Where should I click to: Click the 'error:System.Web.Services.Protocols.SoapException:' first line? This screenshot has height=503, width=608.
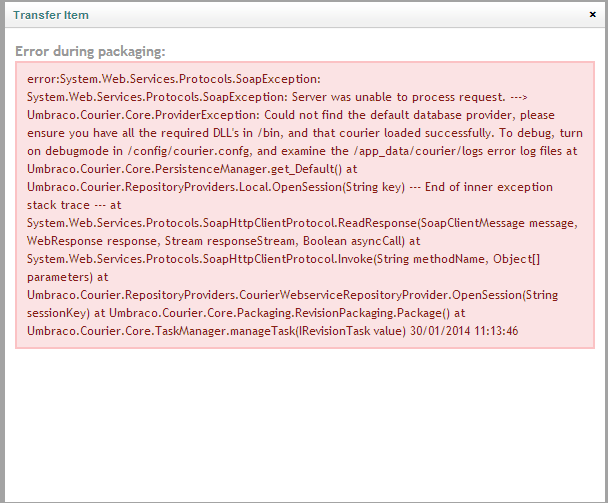coord(174,79)
